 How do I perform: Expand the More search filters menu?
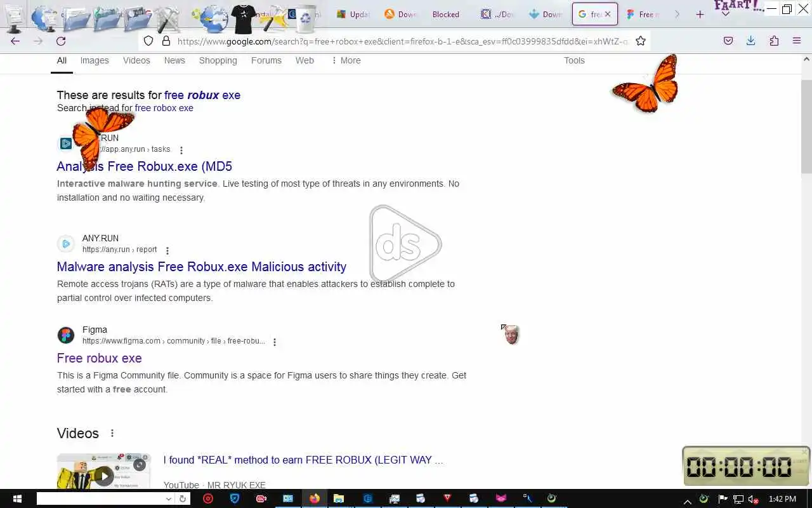(x=346, y=60)
